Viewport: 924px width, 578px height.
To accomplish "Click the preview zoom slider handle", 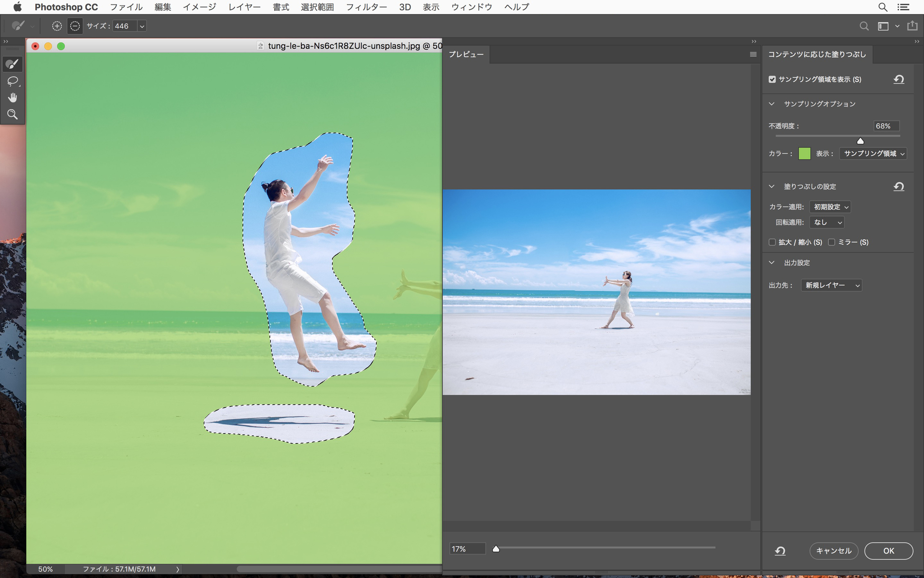I will [x=496, y=549].
